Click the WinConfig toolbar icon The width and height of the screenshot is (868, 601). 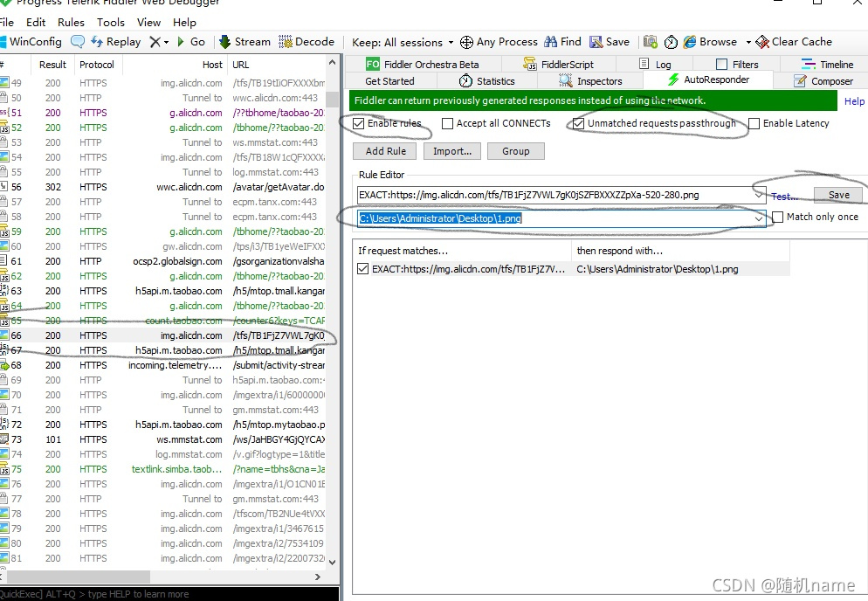point(3,42)
